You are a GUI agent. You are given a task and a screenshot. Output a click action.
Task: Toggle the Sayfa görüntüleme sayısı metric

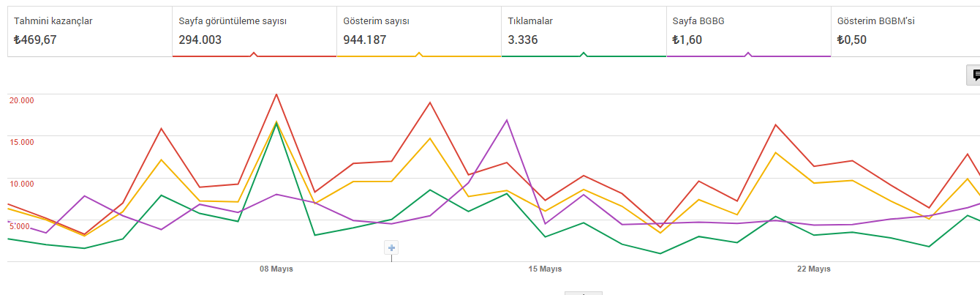coord(254,31)
